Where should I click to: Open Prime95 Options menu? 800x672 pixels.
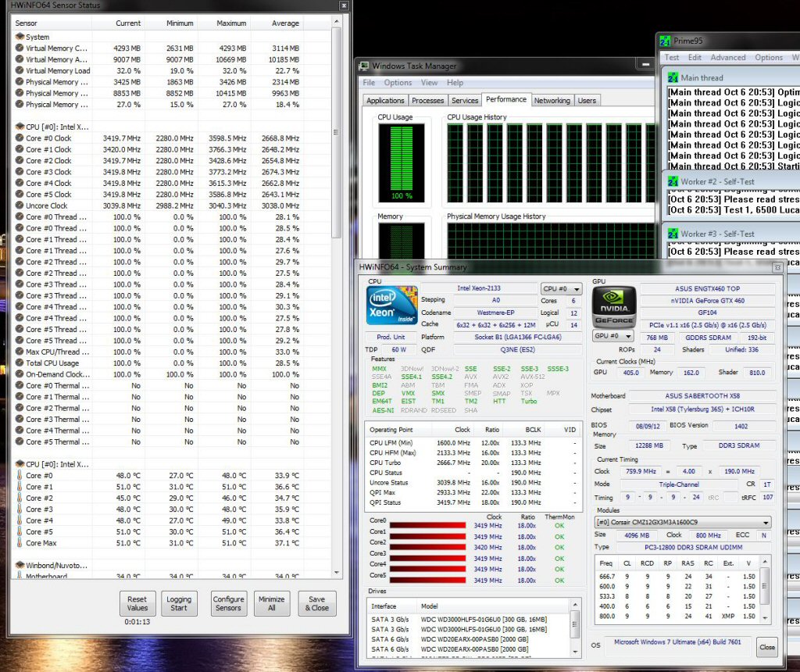[x=769, y=58]
